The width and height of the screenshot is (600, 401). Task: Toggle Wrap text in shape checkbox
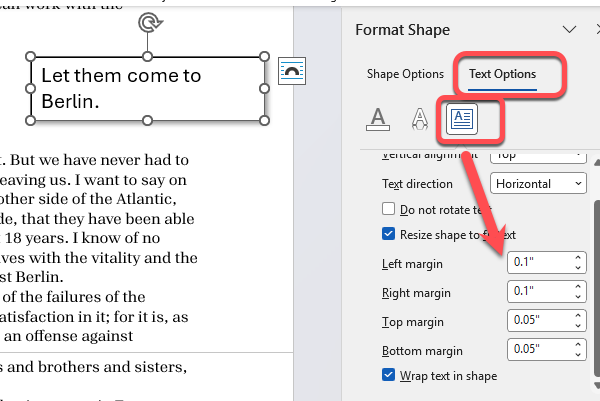pyautogui.click(x=390, y=376)
